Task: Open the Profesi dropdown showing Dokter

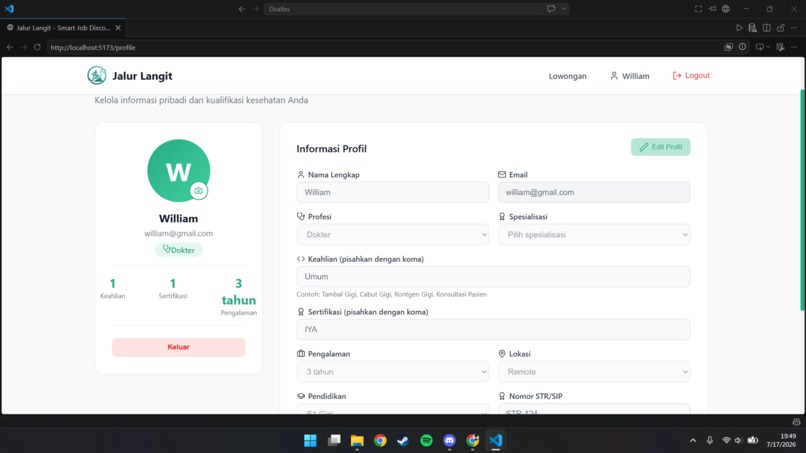Action: click(x=393, y=234)
